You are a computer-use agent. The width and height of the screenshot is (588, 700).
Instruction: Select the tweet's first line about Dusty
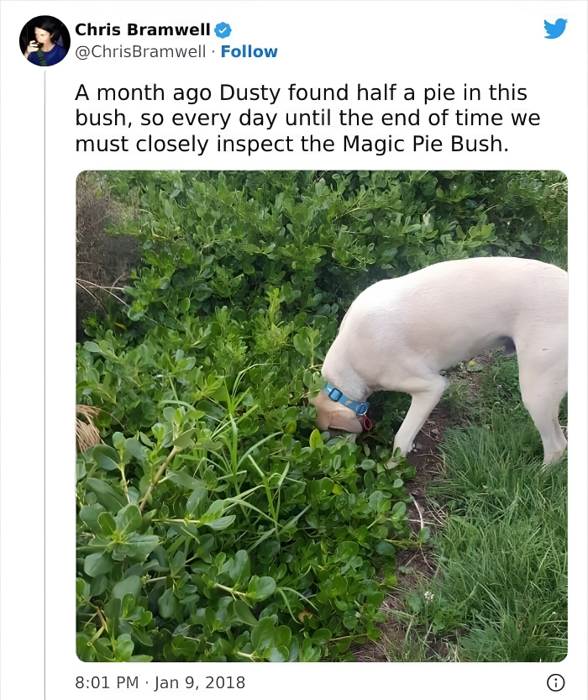coord(301,92)
